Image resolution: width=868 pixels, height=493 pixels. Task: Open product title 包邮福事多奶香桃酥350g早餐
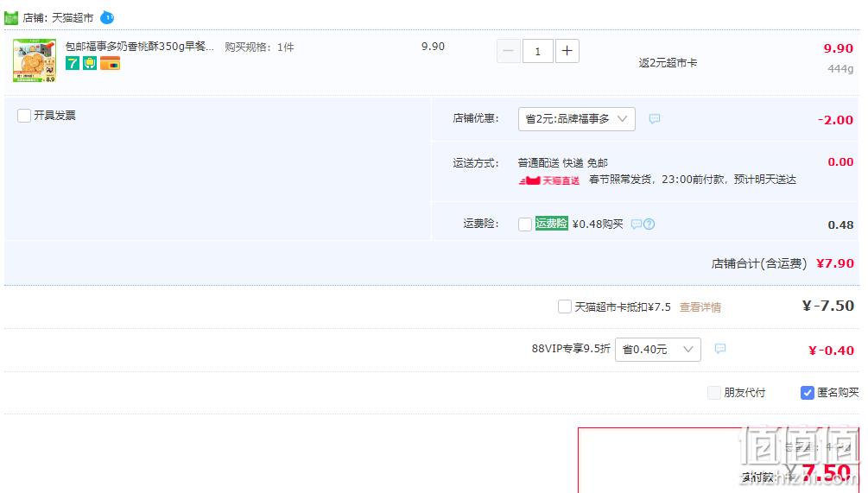click(140, 47)
